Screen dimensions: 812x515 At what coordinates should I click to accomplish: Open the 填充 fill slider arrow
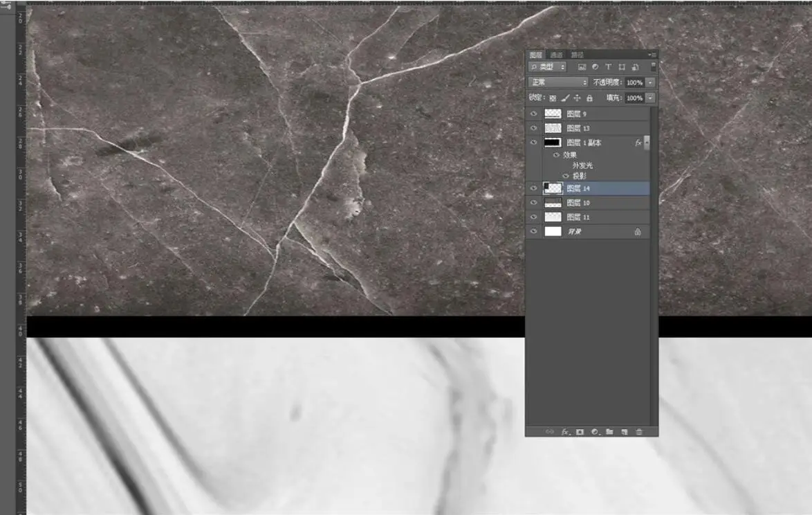[651, 98]
